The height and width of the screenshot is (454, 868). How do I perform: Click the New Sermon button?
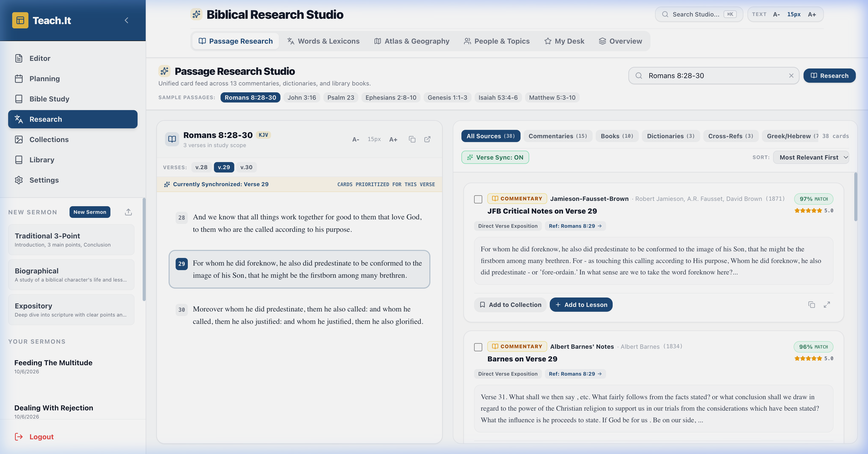(x=90, y=212)
